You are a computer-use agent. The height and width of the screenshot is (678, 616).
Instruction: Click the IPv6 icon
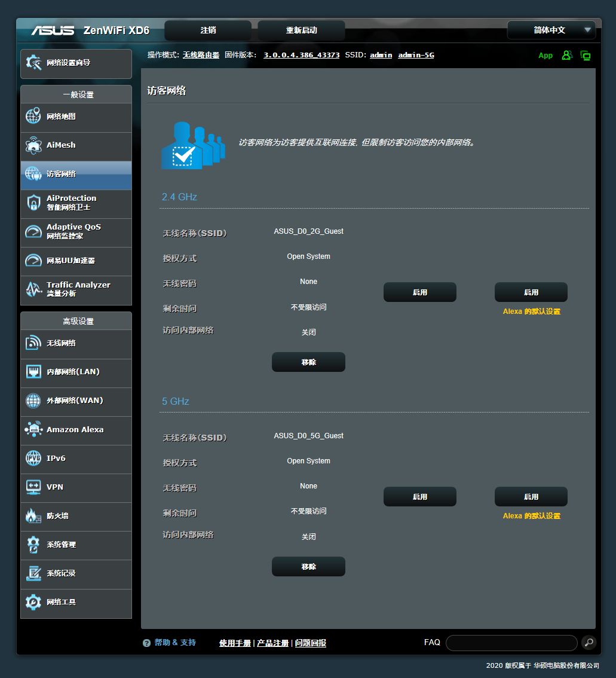coord(33,459)
